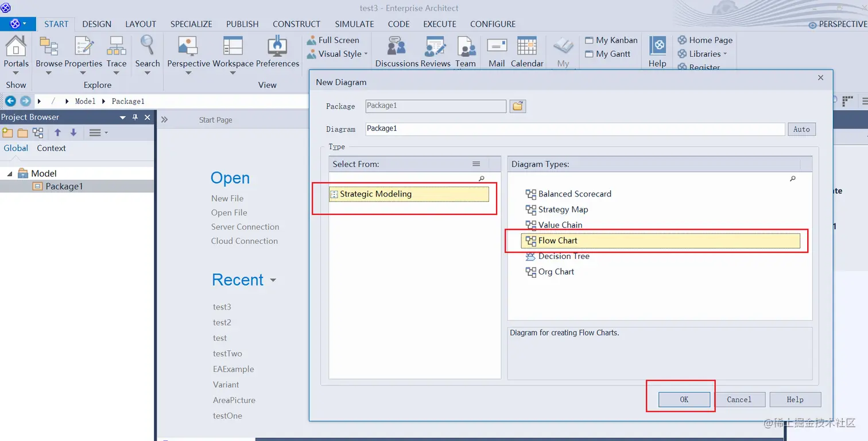Screen dimensions: 868x441
Task: Click the My Gantt item
Action: (608, 54)
